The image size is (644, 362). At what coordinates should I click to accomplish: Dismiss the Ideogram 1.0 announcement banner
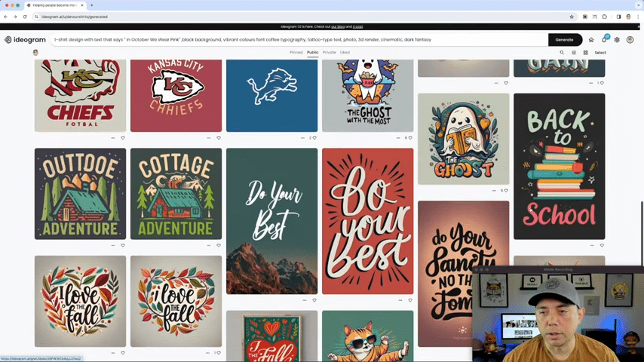point(639,26)
